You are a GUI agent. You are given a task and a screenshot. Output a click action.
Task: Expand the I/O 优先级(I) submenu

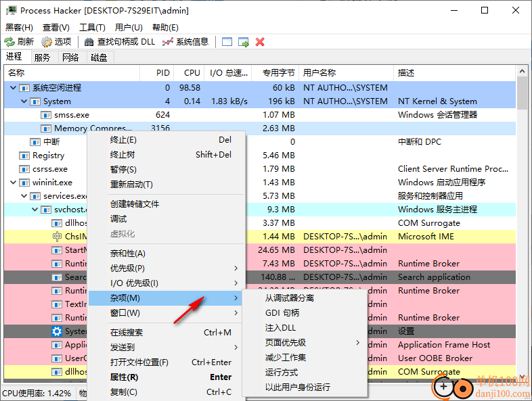(x=236, y=283)
